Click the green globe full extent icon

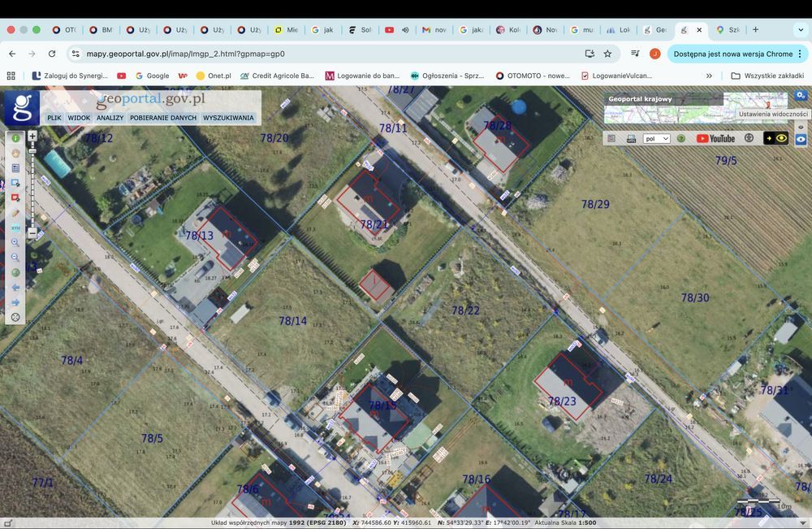coord(15,272)
